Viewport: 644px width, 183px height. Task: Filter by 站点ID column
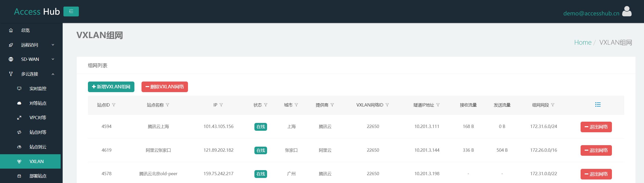point(114,105)
